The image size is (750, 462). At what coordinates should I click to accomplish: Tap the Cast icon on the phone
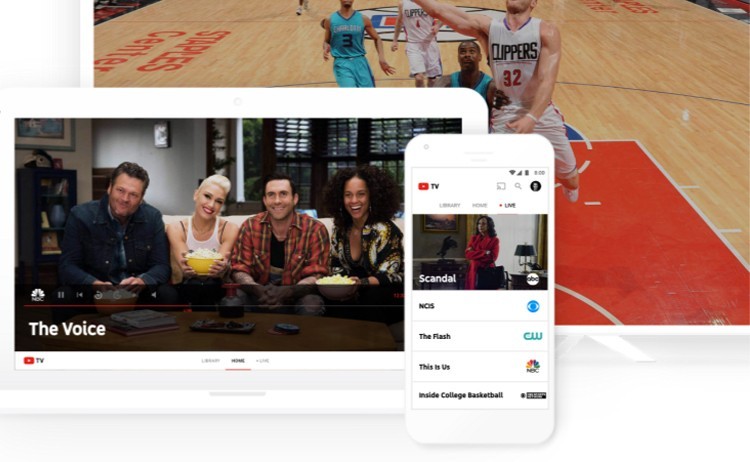(x=501, y=186)
